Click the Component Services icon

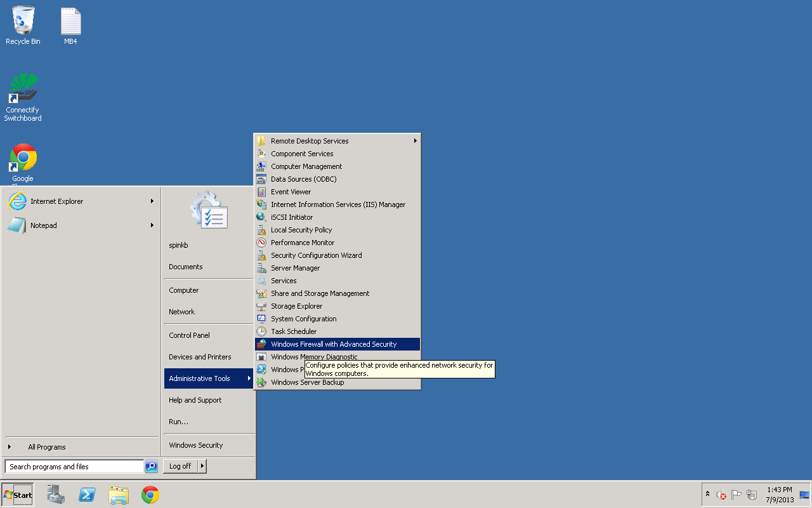(261, 154)
